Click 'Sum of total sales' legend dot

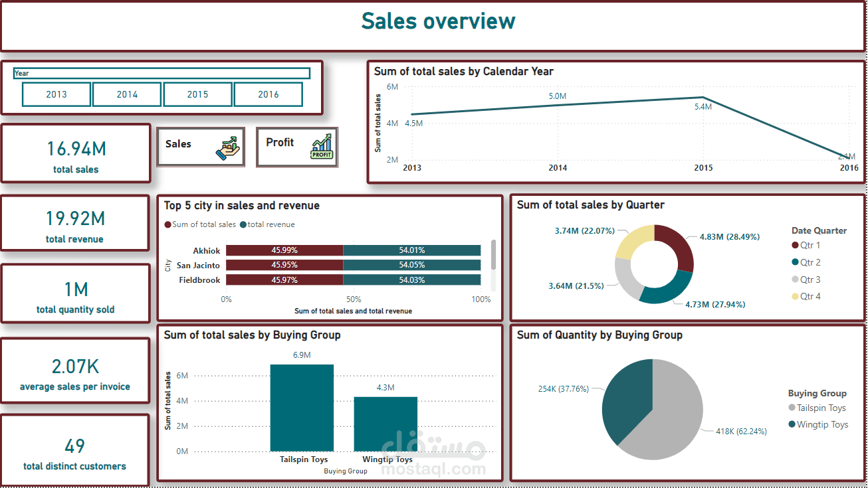[x=167, y=224]
